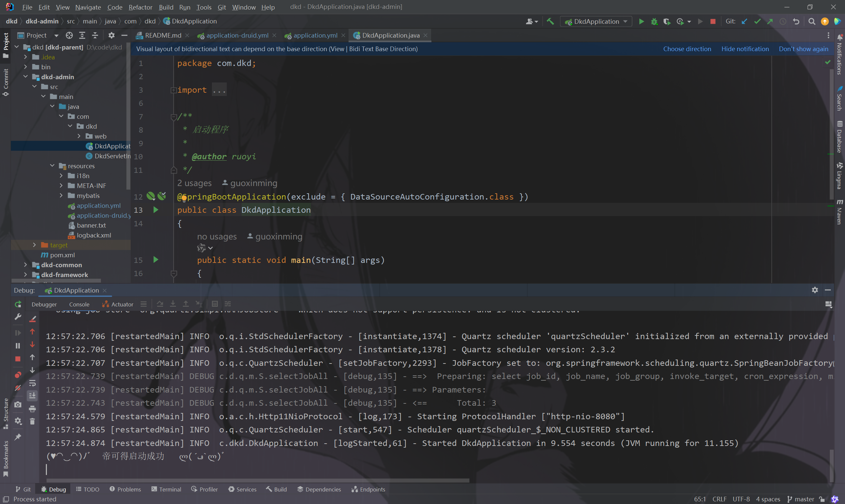Click Rerun DkdApplication in debug panel
This screenshot has height=504, width=845.
18,304
